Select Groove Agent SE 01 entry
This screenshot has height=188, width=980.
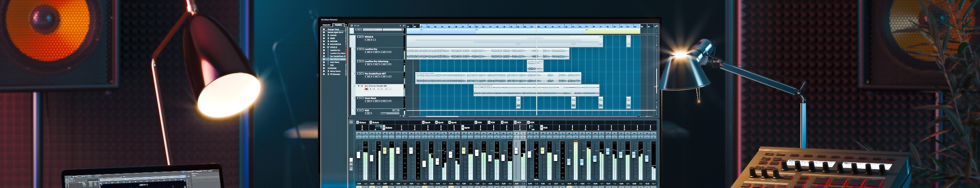tap(335, 32)
